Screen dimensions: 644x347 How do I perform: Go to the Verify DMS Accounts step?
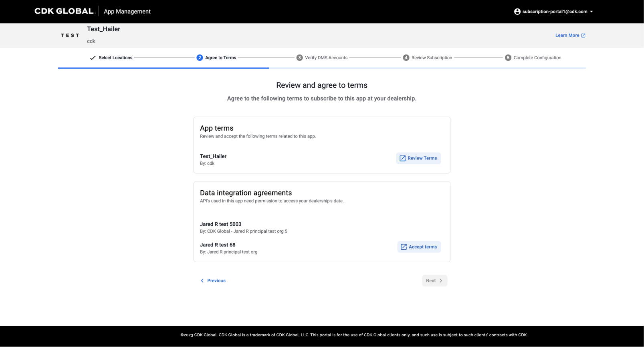[326, 58]
